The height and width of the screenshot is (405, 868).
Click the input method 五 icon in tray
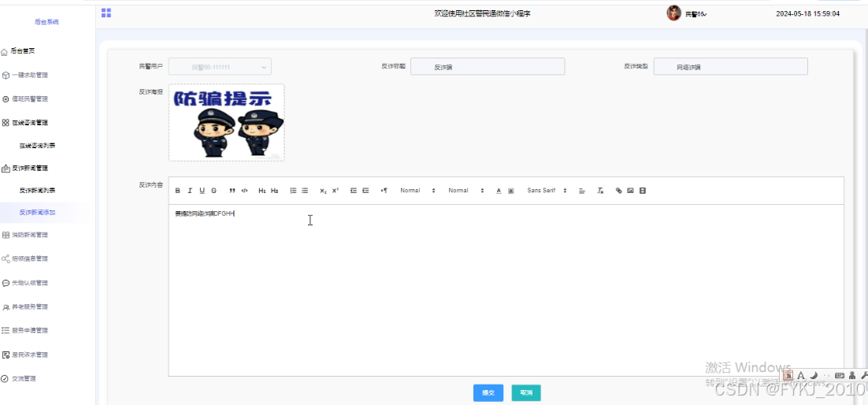(788, 375)
